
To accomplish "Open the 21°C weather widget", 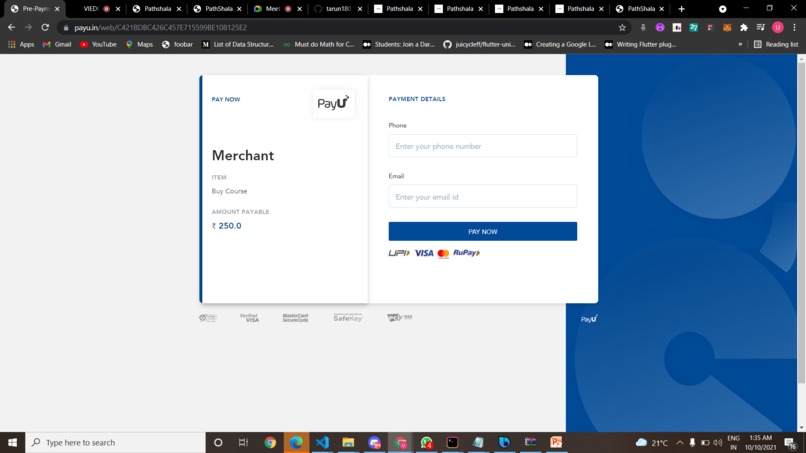I will click(652, 442).
